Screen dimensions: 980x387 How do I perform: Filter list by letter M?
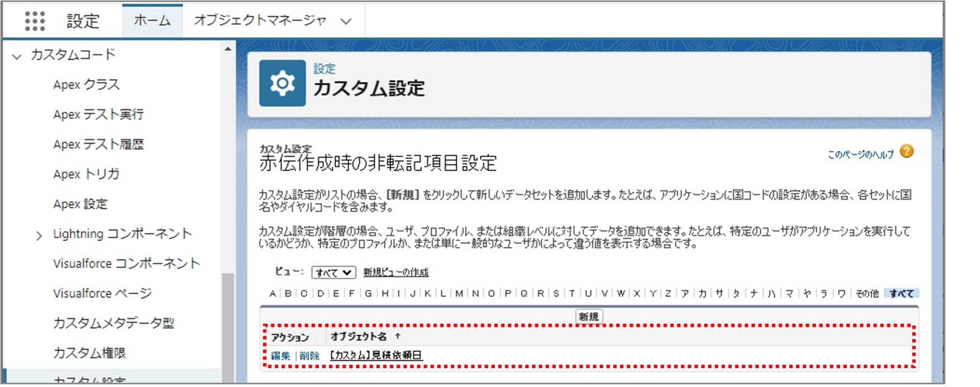point(459,293)
